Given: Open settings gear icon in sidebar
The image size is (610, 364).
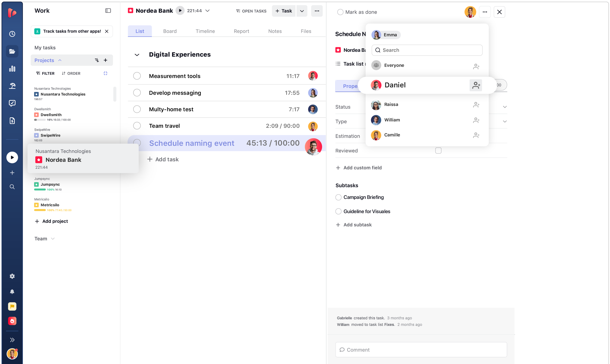Looking at the screenshot, I should coord(12,276).
